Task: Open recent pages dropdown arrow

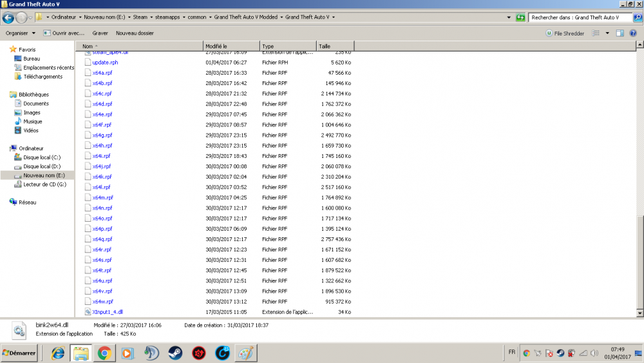Action: tap(30, 17)
